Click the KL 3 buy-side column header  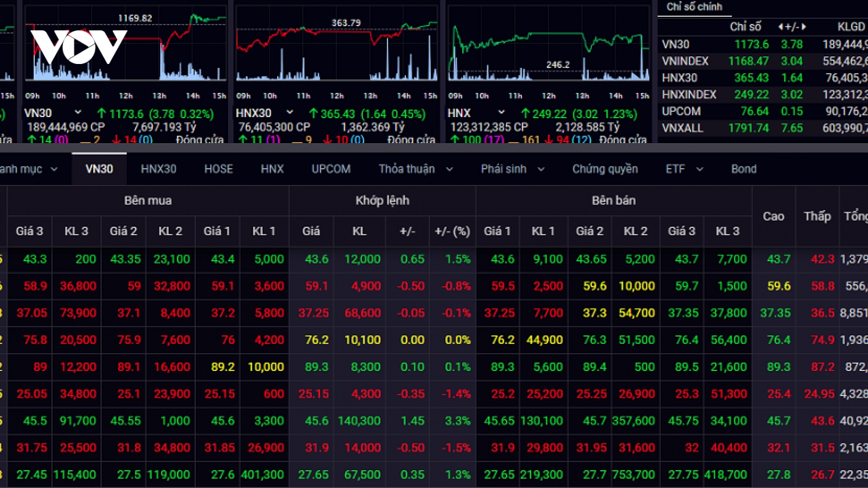pos(76,231)
